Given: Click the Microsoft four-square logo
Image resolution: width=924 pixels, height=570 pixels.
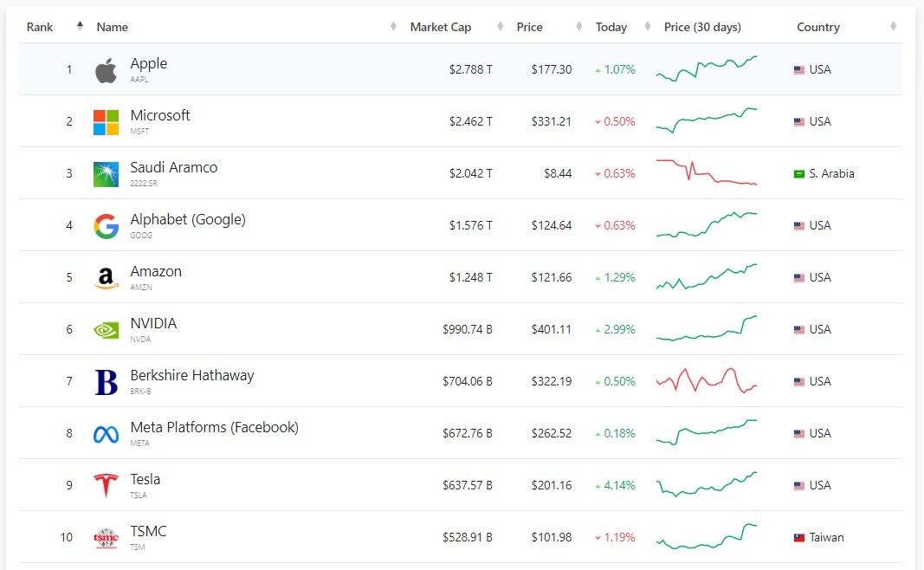Looking at the screenshot, I should pos(106,122).
